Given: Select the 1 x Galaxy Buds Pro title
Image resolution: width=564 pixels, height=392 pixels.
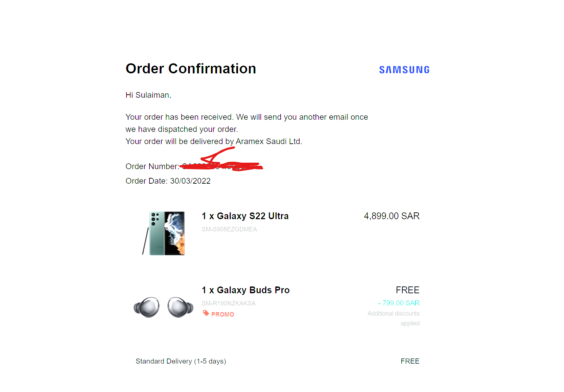Looking at the screenshot, I should (x=245, y=290).
